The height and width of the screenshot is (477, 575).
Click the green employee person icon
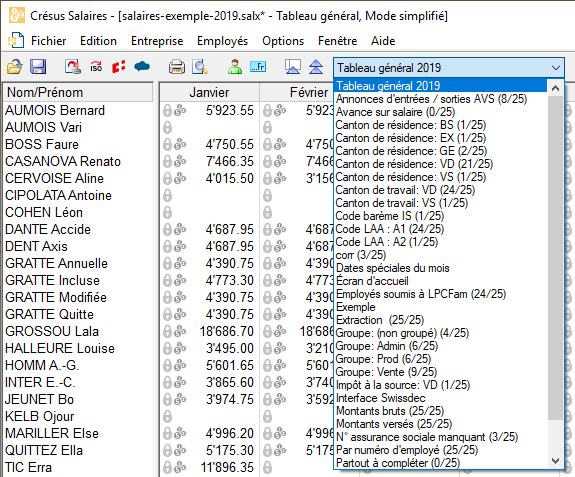235,67
